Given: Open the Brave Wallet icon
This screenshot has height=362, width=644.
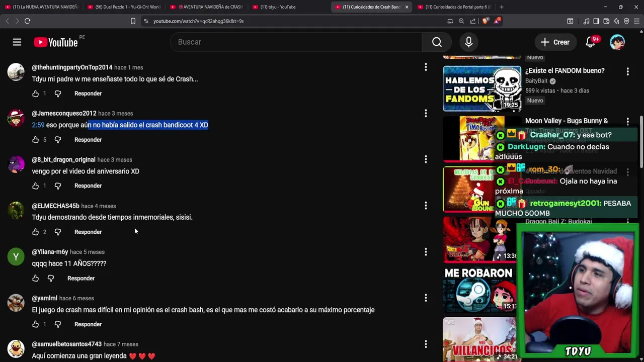Looking at the screenshot, I should (x=606, y=21).
